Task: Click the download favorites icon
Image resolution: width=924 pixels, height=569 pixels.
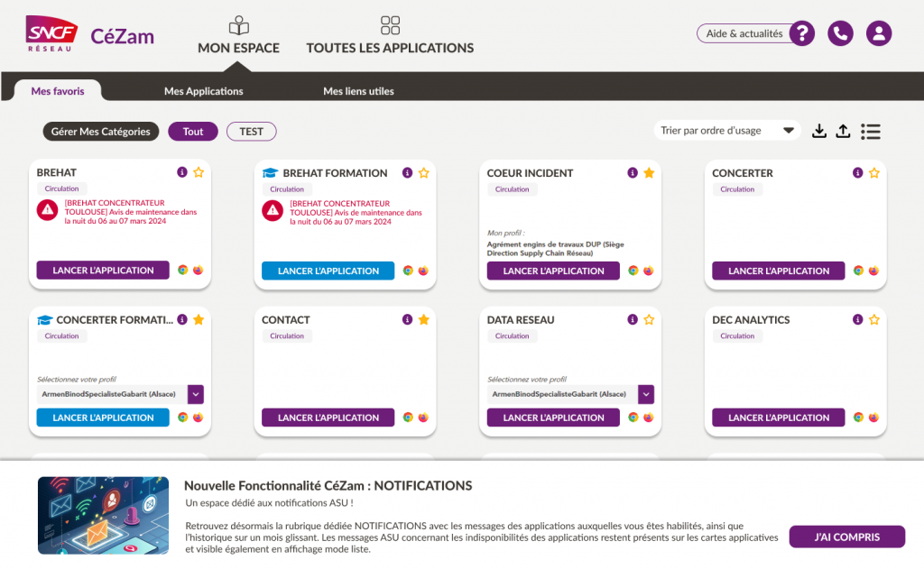Action: click(819, 132)
